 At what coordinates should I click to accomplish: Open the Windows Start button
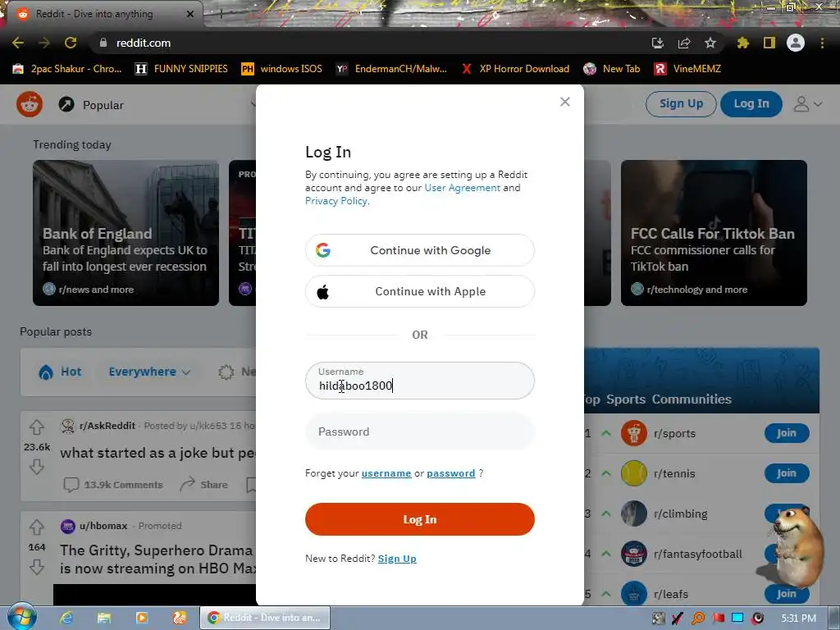(21, 618)
